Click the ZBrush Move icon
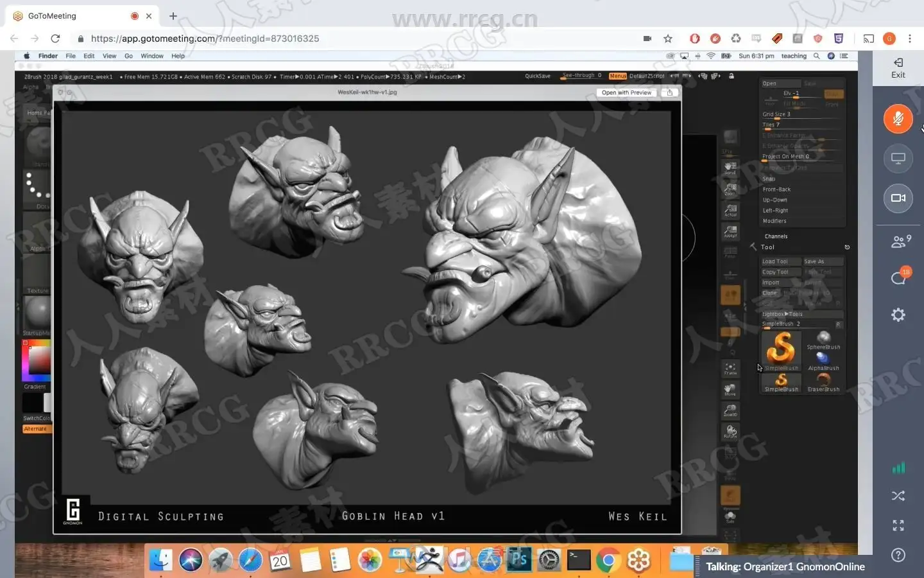The width and height of the screenshot is (924, 578). click(x=730, y=389)
